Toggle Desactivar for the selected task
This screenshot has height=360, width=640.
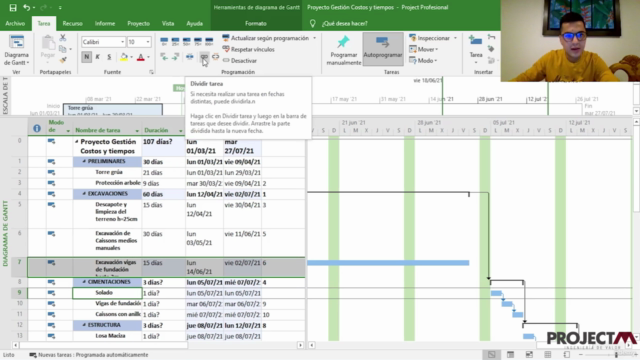[x=240, y=60]
